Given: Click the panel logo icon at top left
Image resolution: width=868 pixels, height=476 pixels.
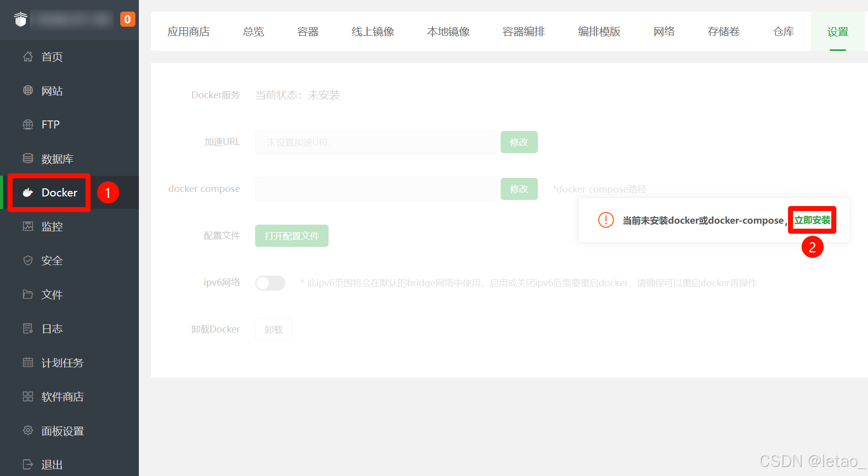Looking at the screenshot, I should tap(21, 20).
